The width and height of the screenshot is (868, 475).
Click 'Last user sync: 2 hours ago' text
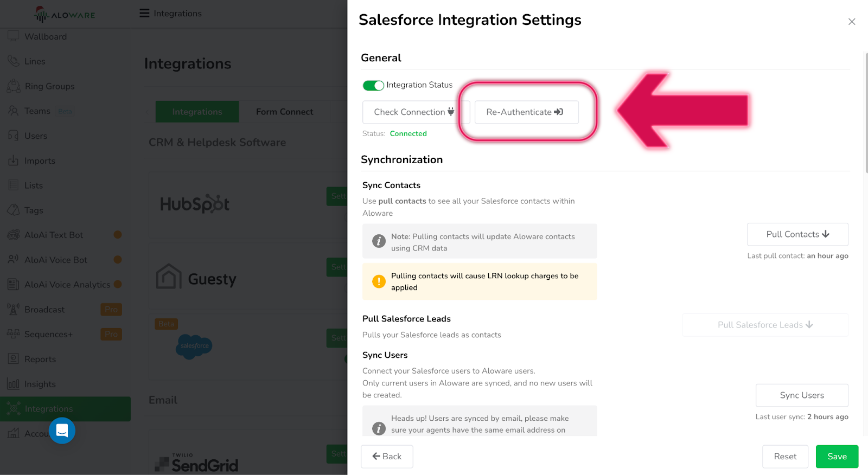click(802, 417)
